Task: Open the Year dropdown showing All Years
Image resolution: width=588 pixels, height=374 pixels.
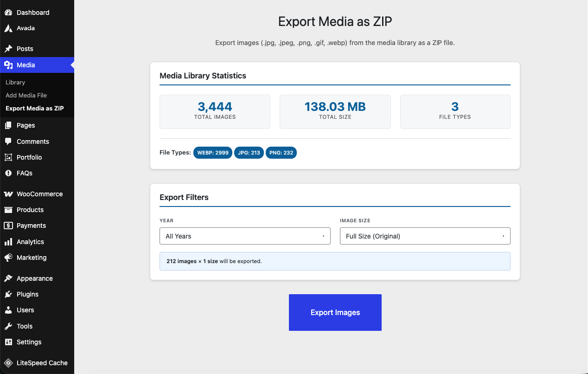Action: coord(245,236)
